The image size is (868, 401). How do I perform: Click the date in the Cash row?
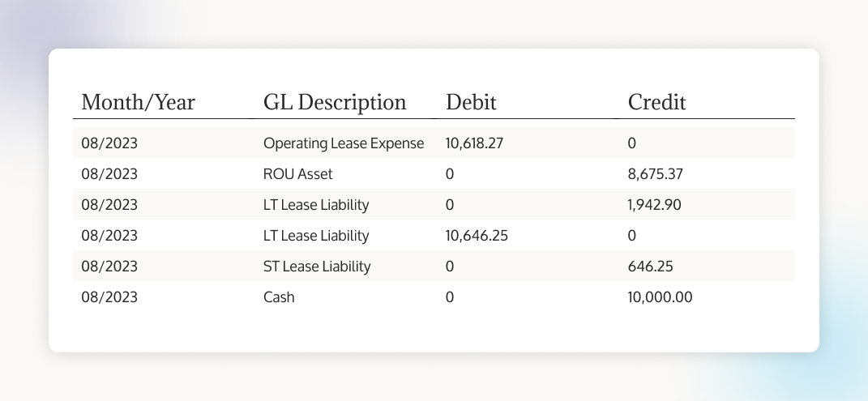(x=109, y=297)
